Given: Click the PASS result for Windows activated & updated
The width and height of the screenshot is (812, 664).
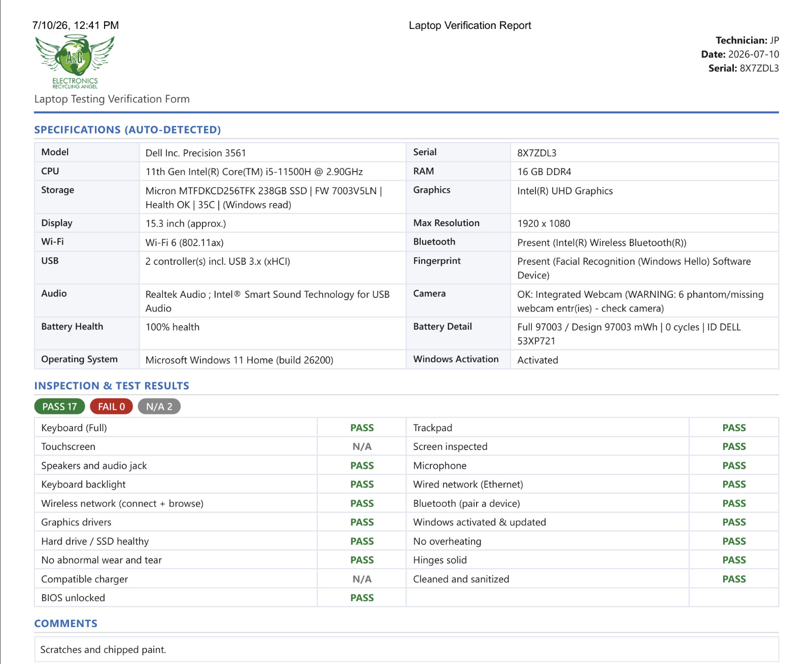Looking at the screenshot, I should 734,522.
